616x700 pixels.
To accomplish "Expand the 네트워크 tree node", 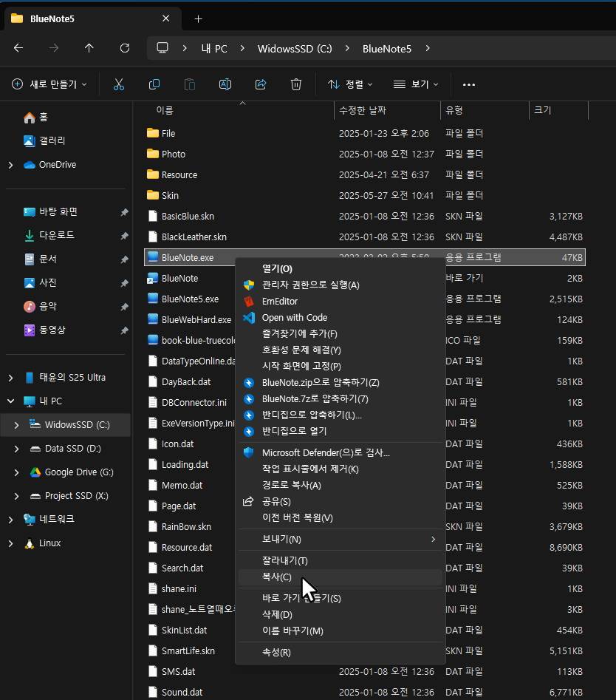I will 10,520.
